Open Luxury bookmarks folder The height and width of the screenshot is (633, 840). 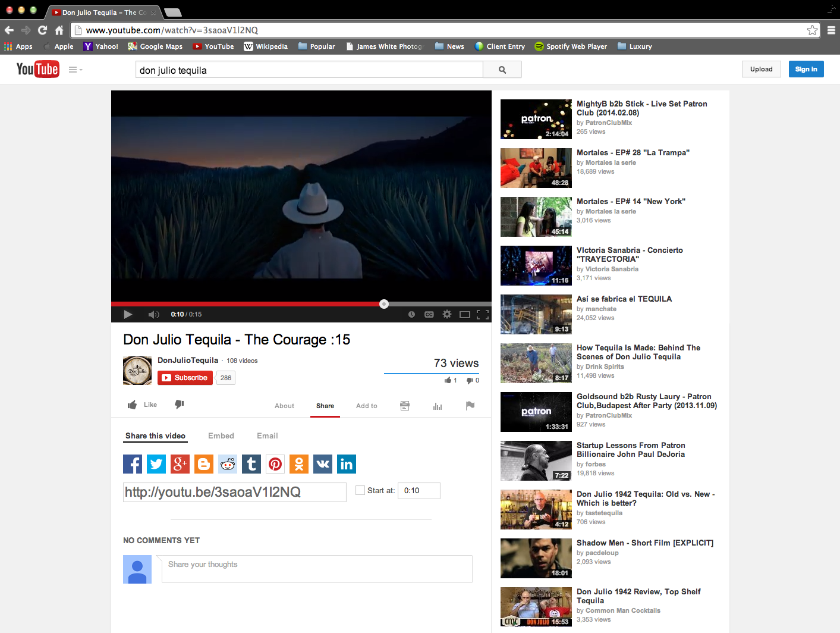635,46
